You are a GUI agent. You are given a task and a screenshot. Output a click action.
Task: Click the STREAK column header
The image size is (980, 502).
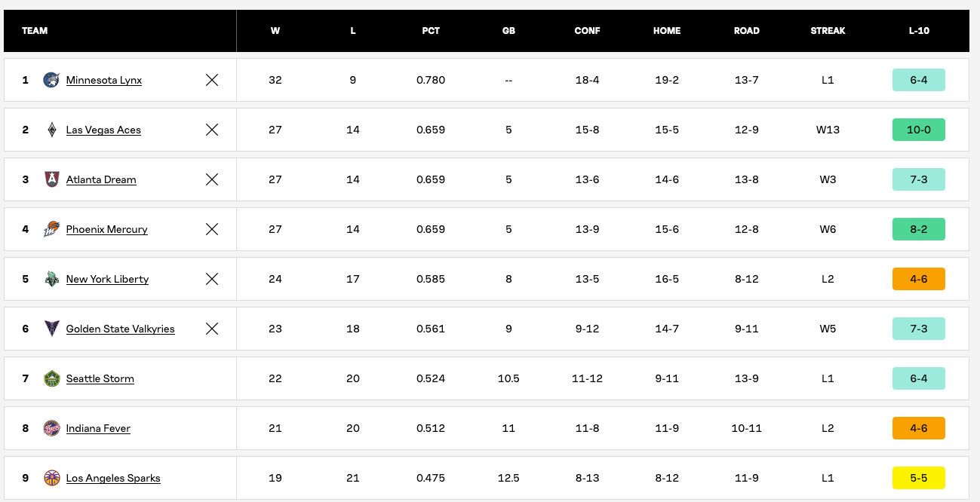click(x=828, y=31)
